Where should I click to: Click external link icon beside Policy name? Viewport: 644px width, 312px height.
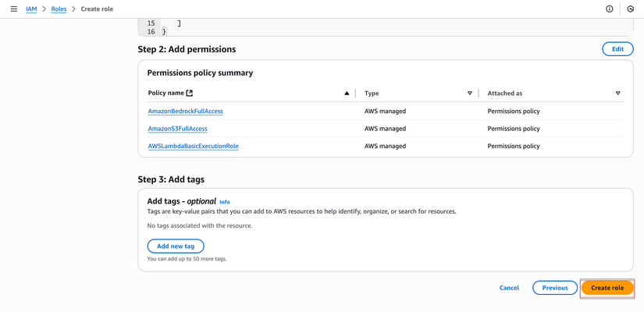189,93
